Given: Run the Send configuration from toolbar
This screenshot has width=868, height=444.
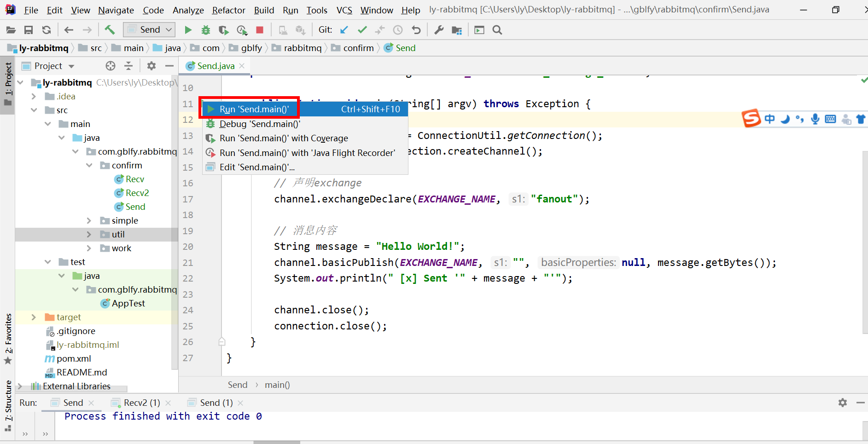Looking at the screenshot, I should coord(188,30).
